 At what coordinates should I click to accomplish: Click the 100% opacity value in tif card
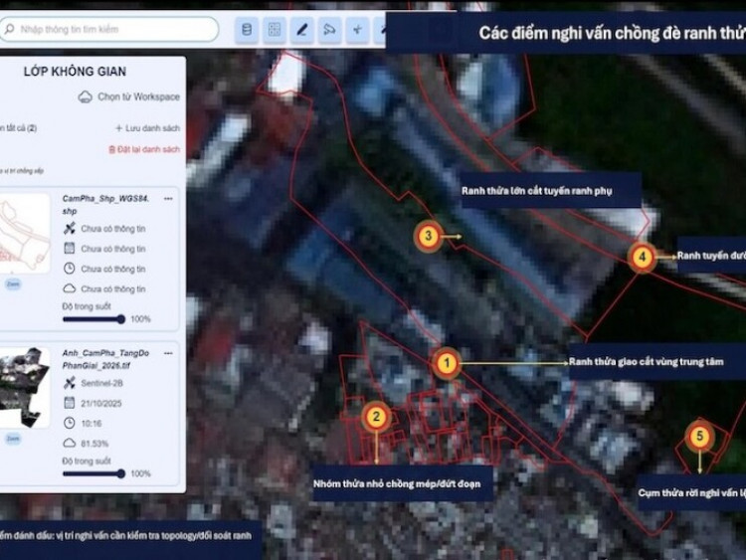[x=140, y=473]
